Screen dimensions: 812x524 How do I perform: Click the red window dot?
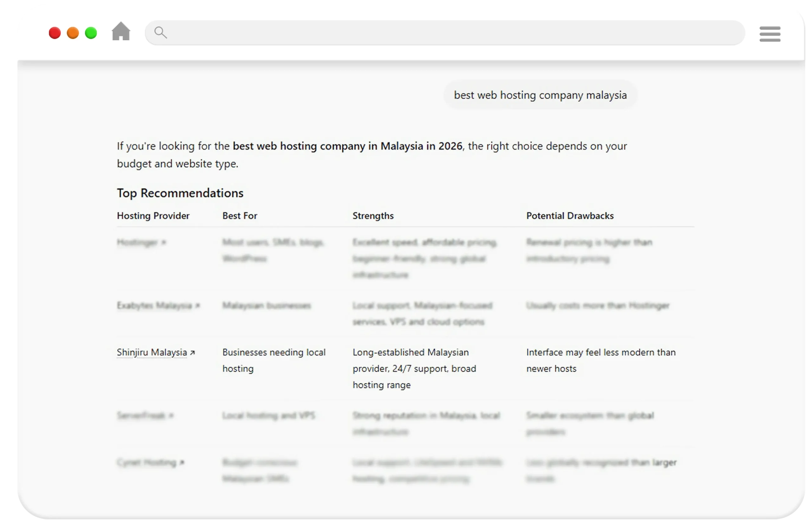point(55,33)
